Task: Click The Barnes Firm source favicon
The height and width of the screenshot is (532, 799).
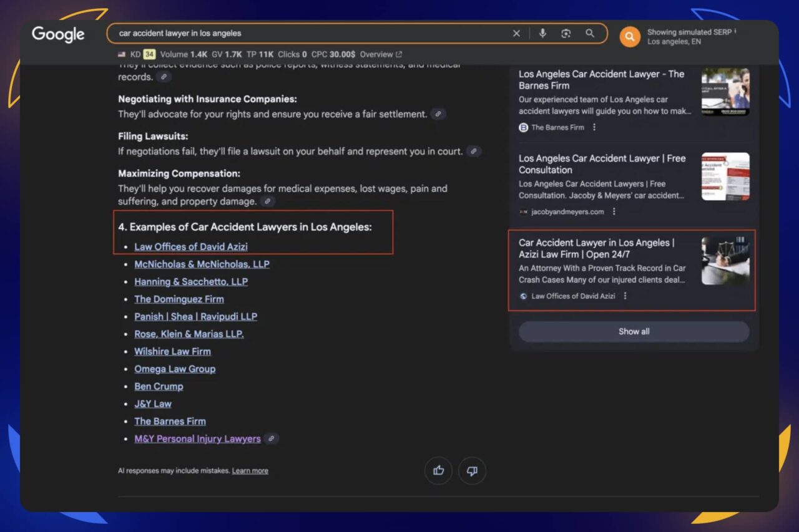Action: [x=524, y=127]
